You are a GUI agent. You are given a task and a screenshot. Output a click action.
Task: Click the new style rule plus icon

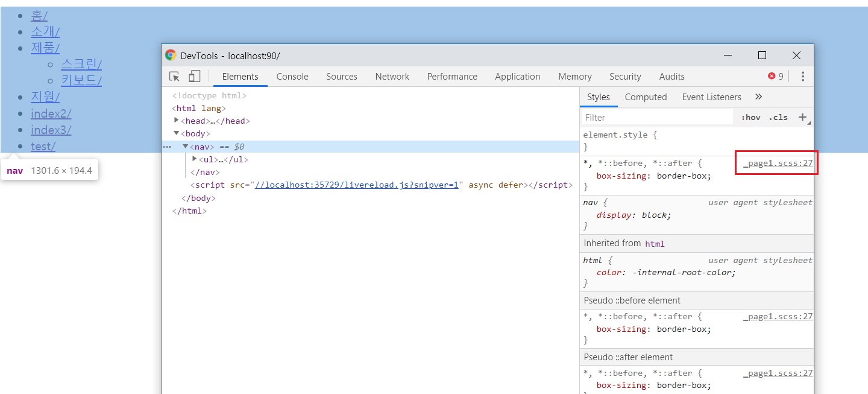point(802,118)
